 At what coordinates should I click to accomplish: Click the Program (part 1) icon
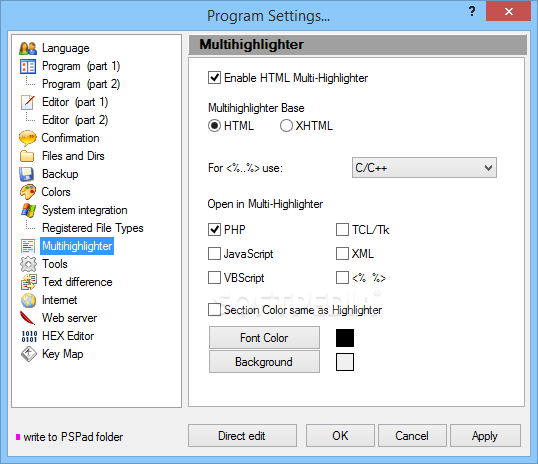(x=28, y=66)
